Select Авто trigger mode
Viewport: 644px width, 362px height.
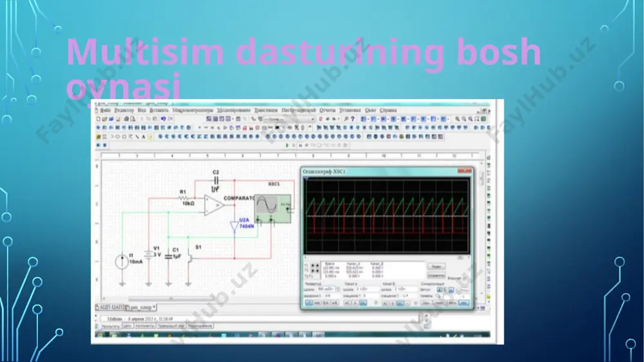451,303
